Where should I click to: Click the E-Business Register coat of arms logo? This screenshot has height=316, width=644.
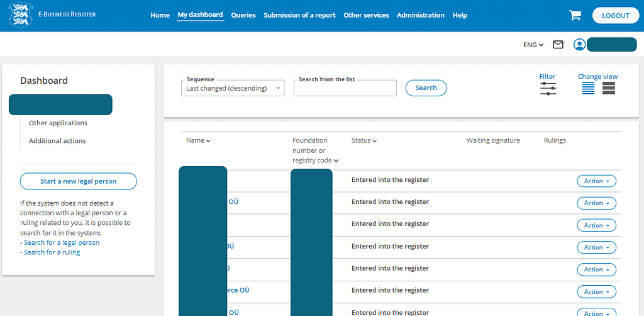20,15
